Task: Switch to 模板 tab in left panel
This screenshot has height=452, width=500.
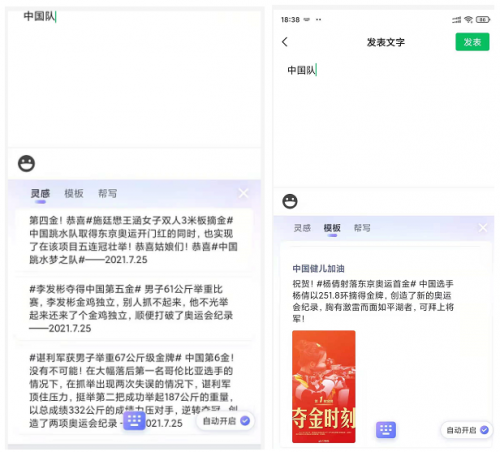Action: coord(74,194)
